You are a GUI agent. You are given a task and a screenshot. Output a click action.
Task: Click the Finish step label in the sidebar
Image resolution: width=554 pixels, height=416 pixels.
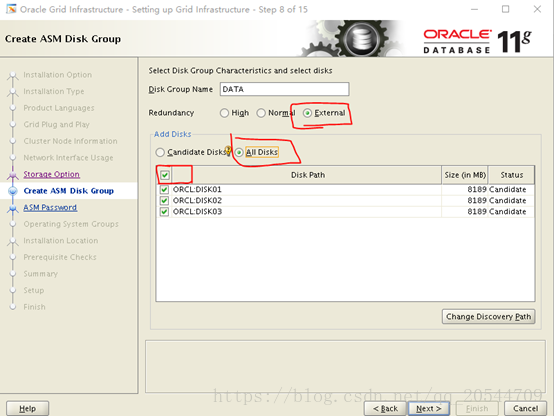point(35,307)
